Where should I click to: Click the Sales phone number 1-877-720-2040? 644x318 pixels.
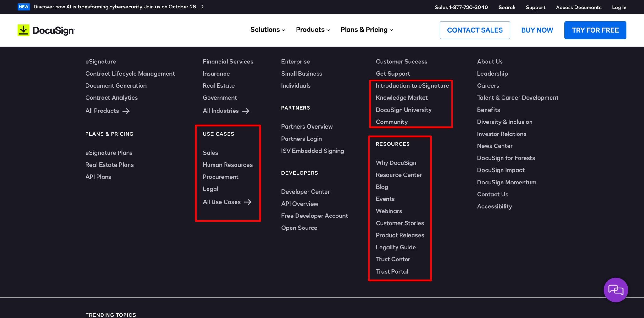coord(461,7)
